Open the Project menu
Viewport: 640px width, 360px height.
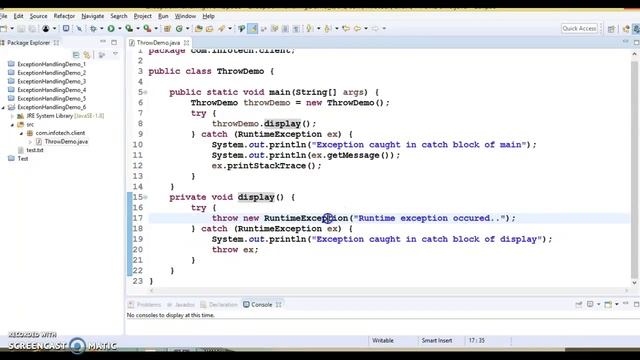click(x=142, y=16)
